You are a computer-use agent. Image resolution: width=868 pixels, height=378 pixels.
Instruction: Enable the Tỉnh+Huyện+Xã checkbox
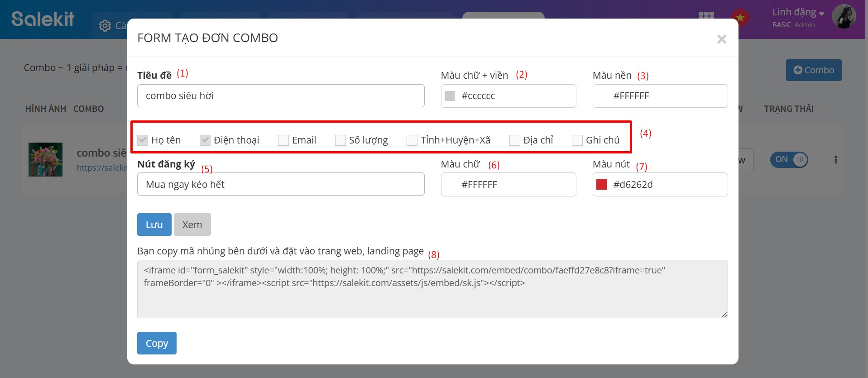point(412,140)
